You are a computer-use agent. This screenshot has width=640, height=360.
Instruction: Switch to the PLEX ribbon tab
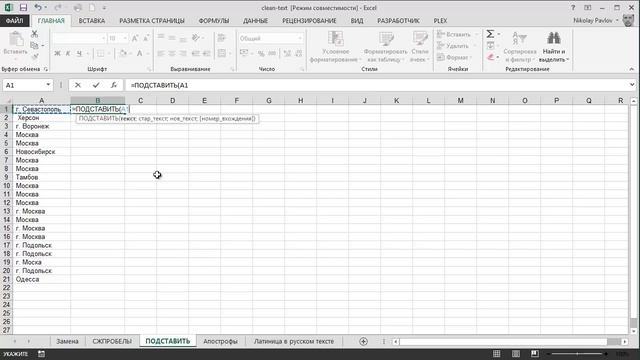440,20
